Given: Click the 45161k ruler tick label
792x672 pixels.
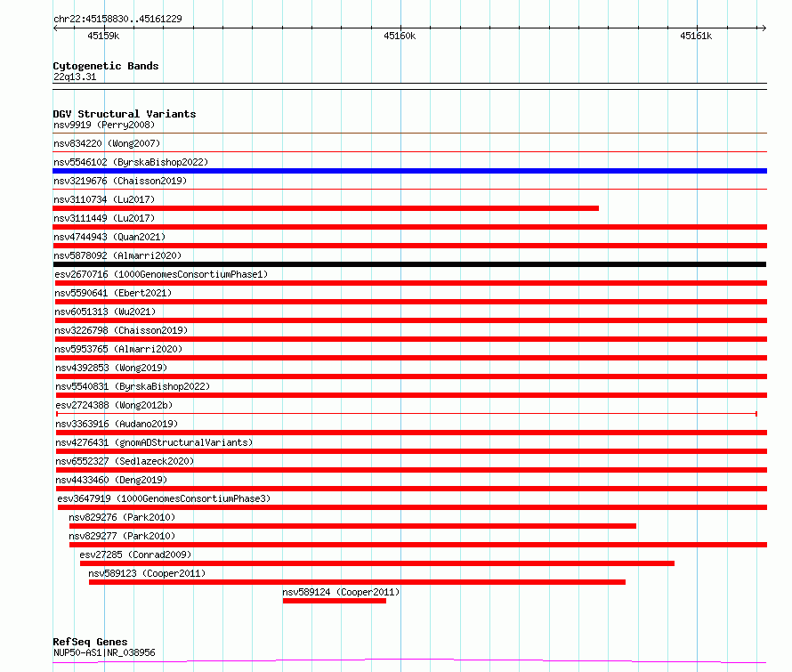Looking at the screenshot, I should pyautogui.click(x=696, y=36).
